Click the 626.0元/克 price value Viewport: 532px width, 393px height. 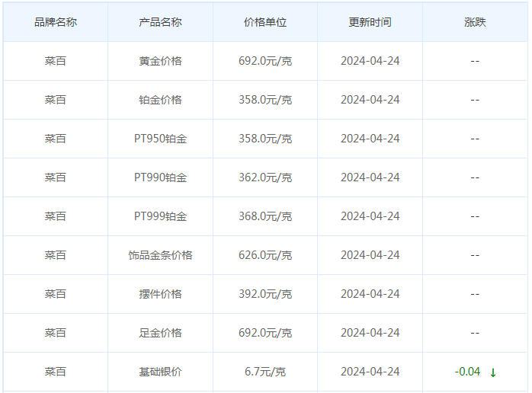click(x=265, y=255)
